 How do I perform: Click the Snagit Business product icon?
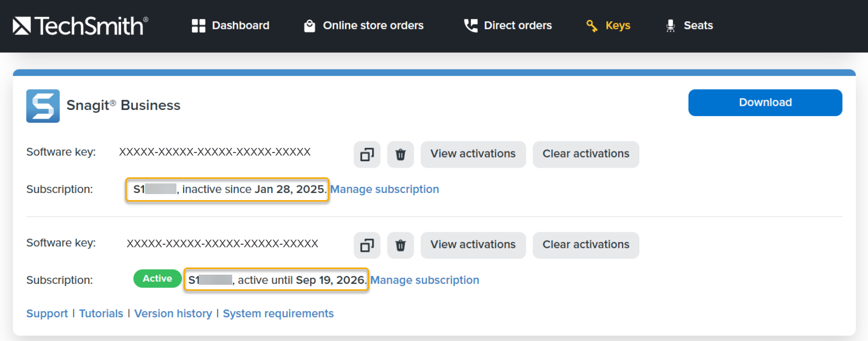[43, 106]
